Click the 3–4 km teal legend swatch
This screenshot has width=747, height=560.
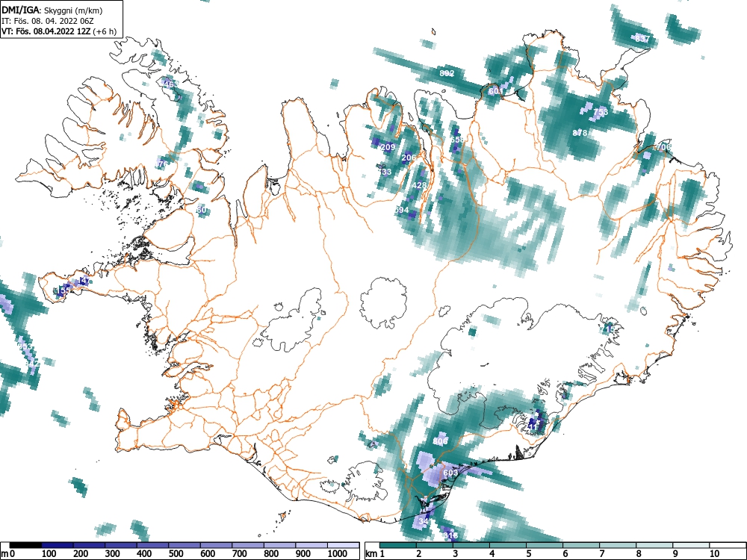(471, 545)
